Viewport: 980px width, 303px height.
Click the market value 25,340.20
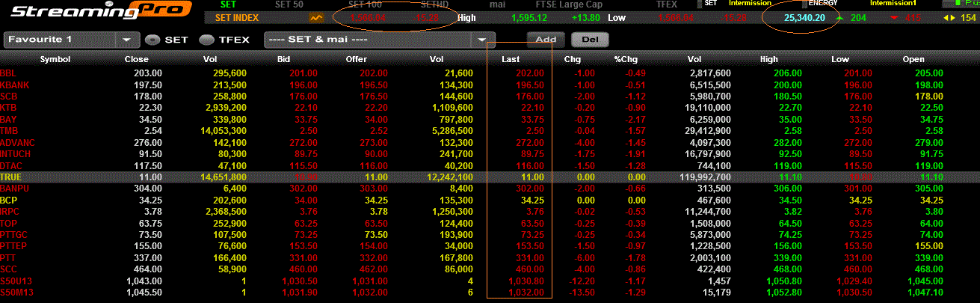(x=804, y=17)
